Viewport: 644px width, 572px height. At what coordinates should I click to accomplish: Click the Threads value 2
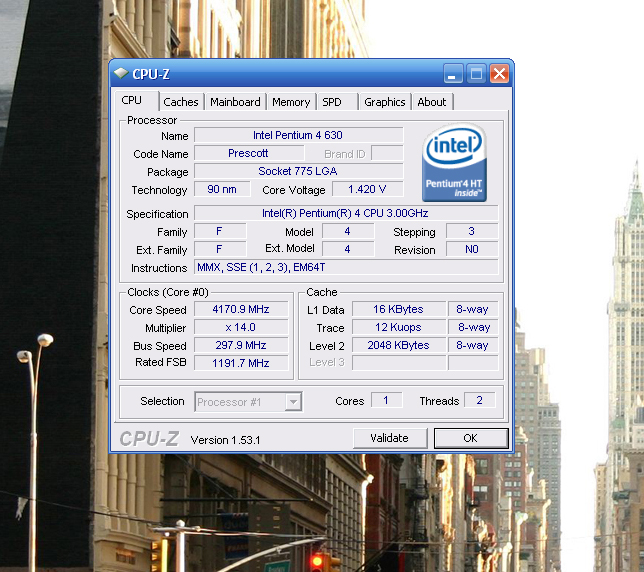tap(480, 400)
